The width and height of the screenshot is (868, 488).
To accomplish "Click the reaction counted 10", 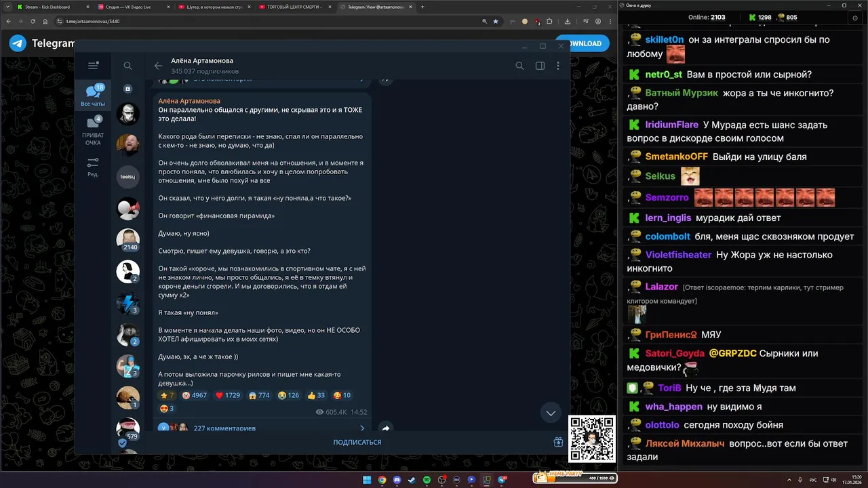I will pos(341,395).
